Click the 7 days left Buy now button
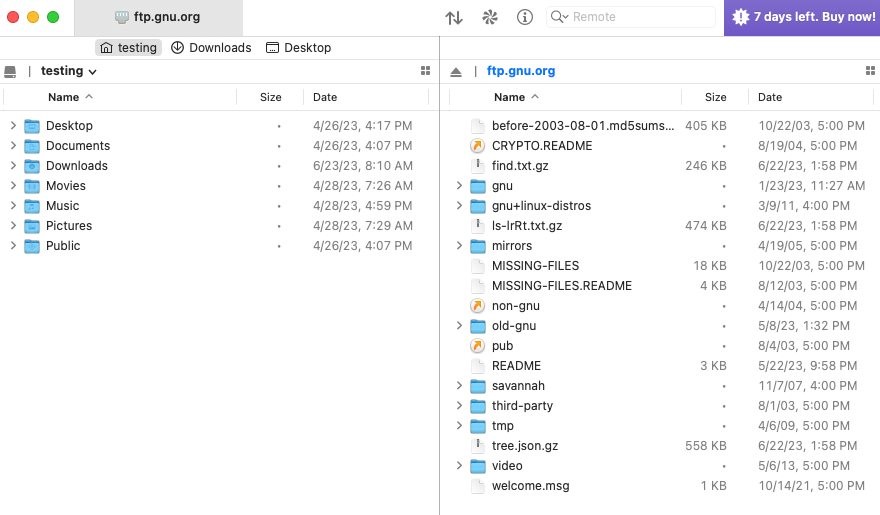The height and width of the screenshot is (515, 880). click(x=802, y=17)
